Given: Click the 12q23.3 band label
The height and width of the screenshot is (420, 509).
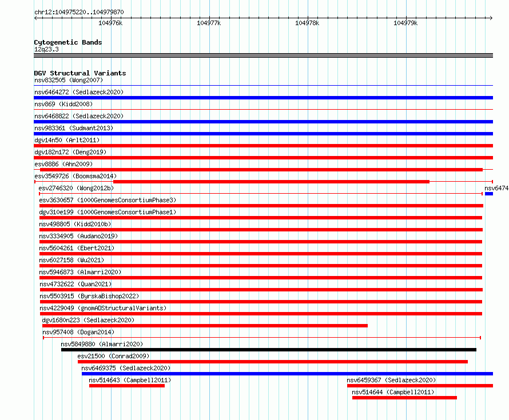Looking at the screenshot, I should point(46,49).
